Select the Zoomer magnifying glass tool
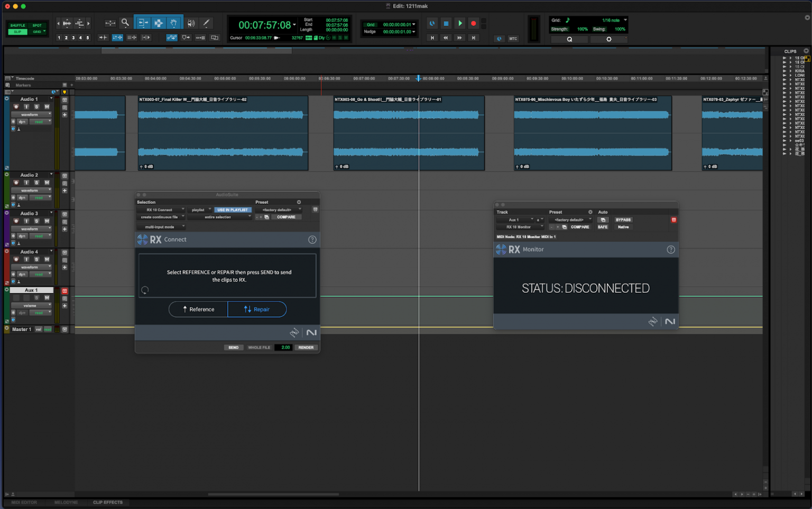Screen dimensions: 812x509 click(125, 22)
